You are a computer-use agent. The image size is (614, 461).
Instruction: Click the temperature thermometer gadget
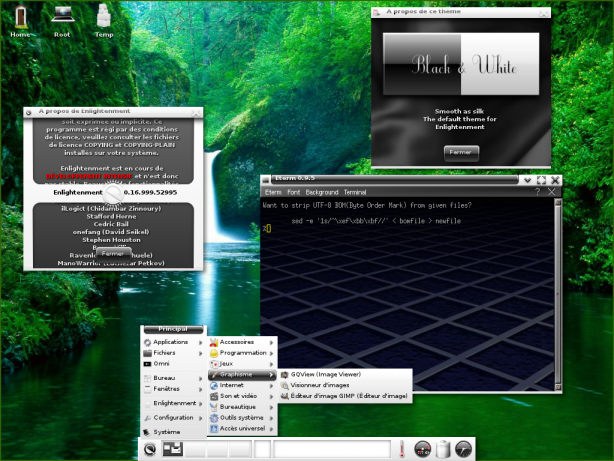click(x=401, y=449)
